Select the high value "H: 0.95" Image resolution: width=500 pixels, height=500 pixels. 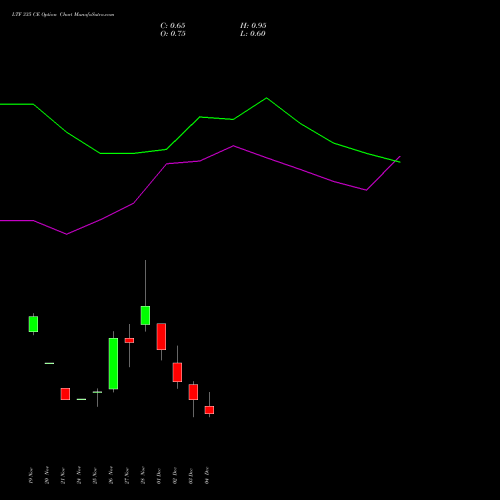pyautogui.click(x=253, y=26)
